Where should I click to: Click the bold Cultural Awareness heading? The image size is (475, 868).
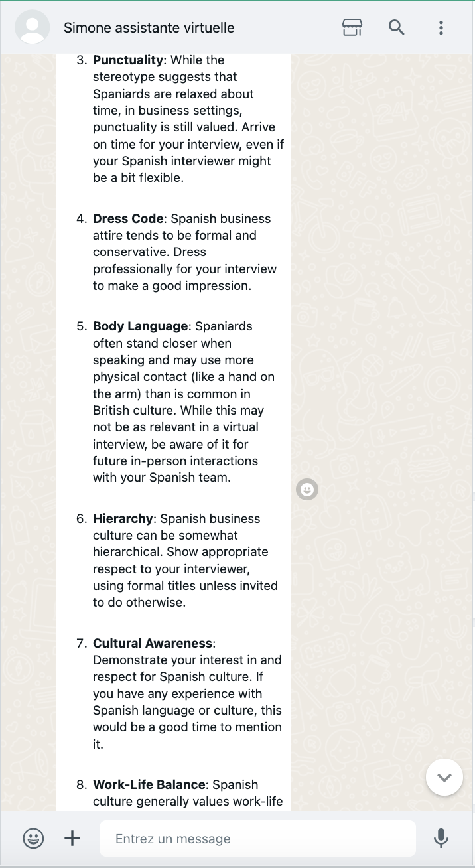pos(153,643)
